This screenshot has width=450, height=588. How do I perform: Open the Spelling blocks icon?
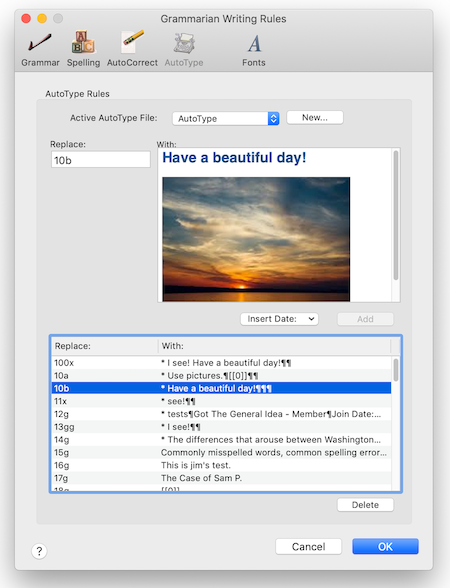click(83, 42)
